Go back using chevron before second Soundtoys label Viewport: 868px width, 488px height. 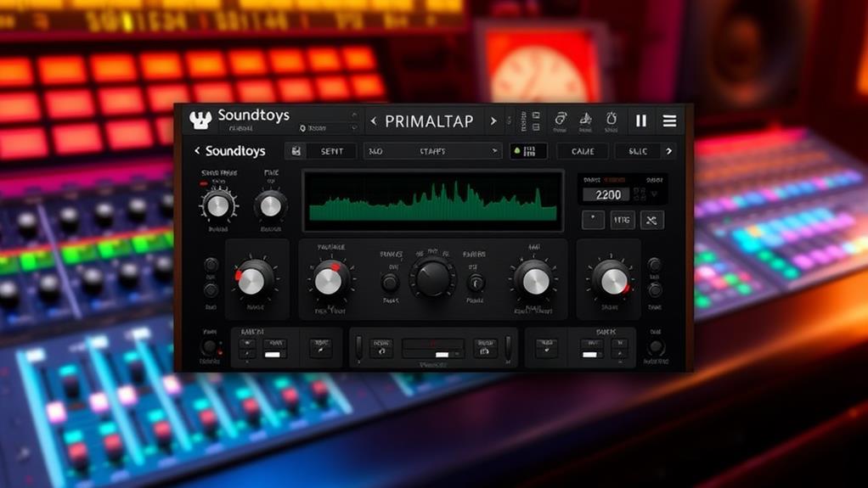pyautogui.click(x=196, y=150)
